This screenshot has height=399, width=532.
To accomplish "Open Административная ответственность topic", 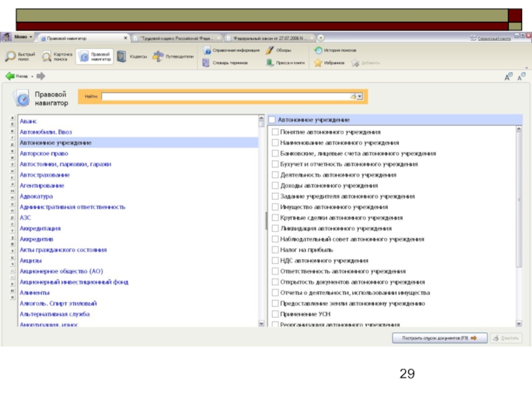I will click(x=72, y=207).
